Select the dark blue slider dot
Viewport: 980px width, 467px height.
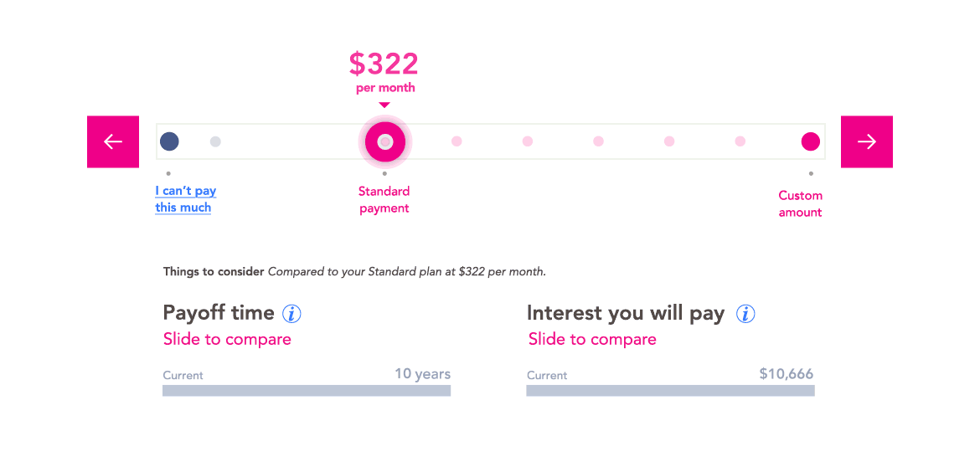click(169, 141)
